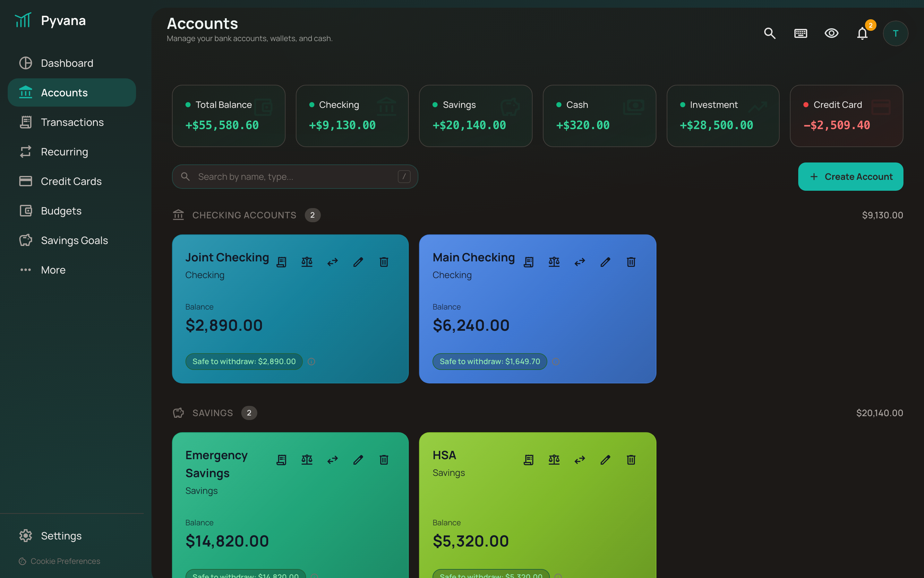Edit HSA account pencil icon
The width and height of the screenshot is (924, 578).
point(605,460)
